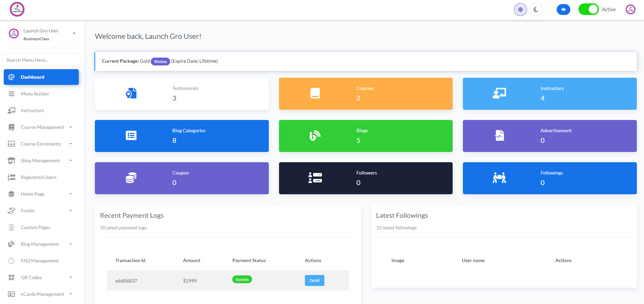Screen dimensions: 644x304
Task: Click transaction id e6686837
Action: pos(126,281)
